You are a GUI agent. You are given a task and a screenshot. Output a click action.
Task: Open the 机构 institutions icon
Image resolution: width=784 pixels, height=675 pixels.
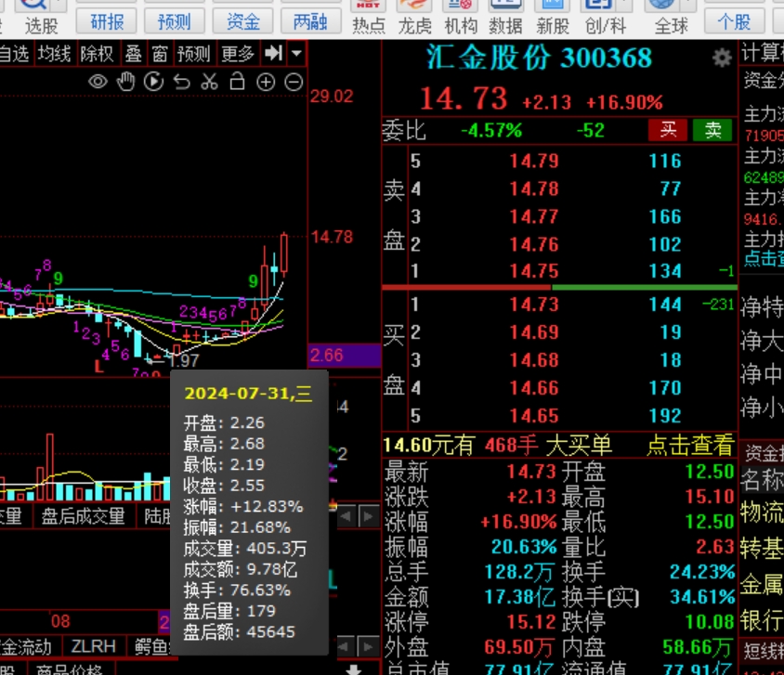(461, 17)
